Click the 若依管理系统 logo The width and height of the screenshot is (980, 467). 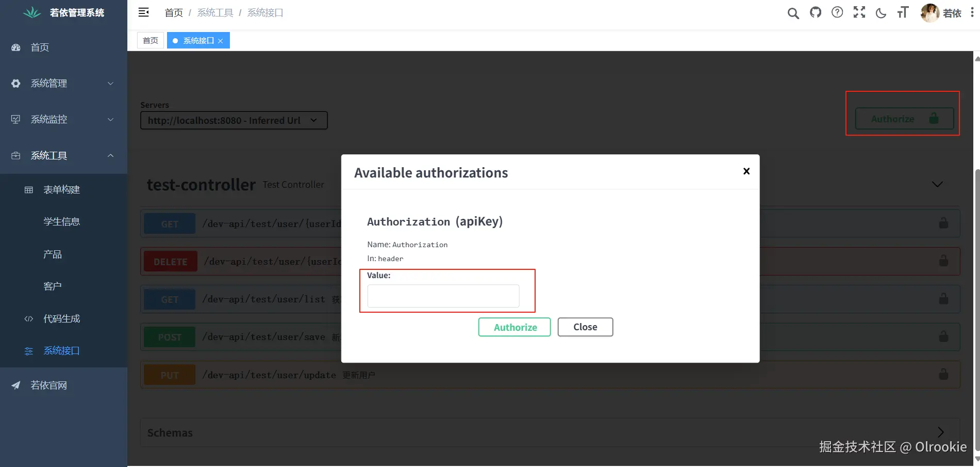pyautogui.click(x=64, y=12)
